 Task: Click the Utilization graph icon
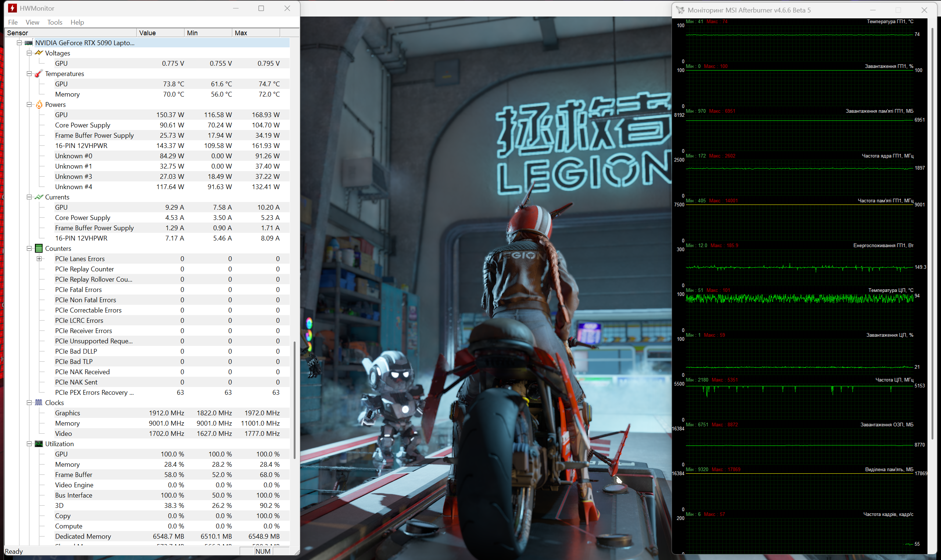pyautogui.click(x=39, y=444)
